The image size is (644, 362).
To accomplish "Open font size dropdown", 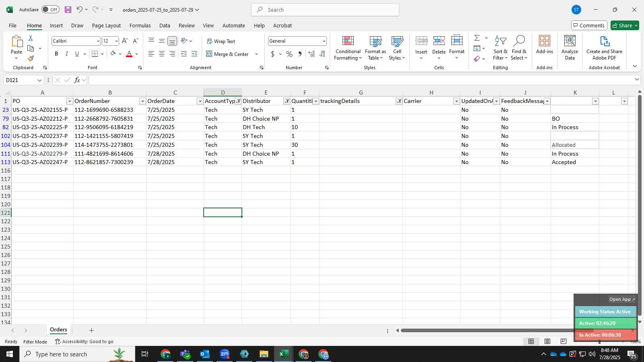I will click(x=116, y=41).
